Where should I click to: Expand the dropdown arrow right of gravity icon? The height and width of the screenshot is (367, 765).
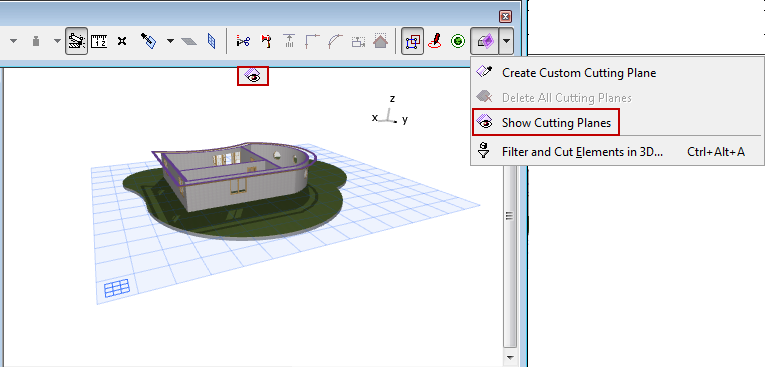click(58, 41)
